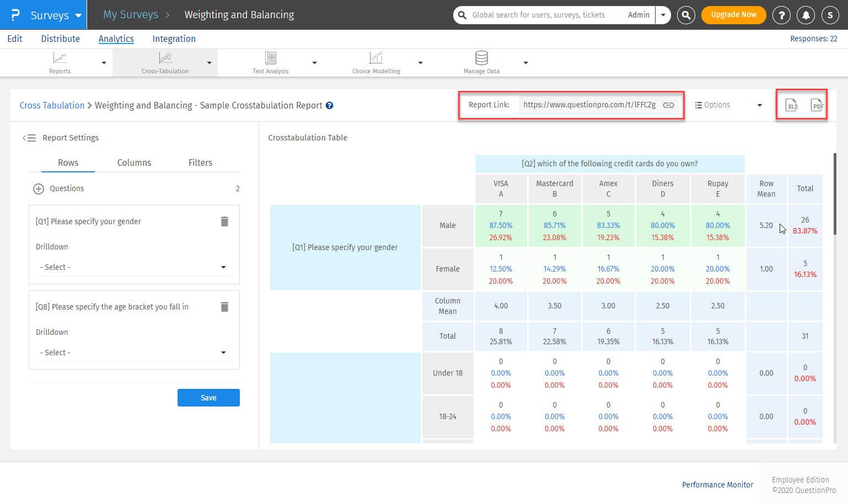Viewport: 848px width, 504px height.
Task: Click the global search magnifier button
Action: 686,15
